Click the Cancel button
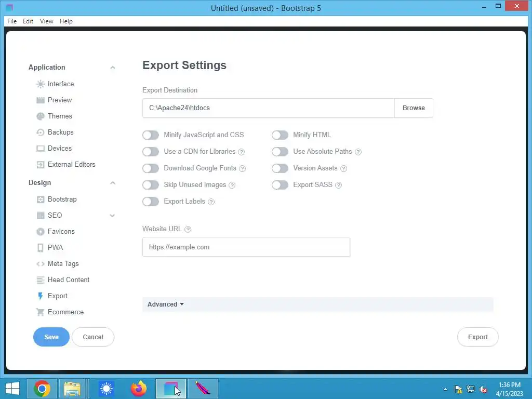The height and width of the screenshot is (399, 532). click(x=93, y=337)
